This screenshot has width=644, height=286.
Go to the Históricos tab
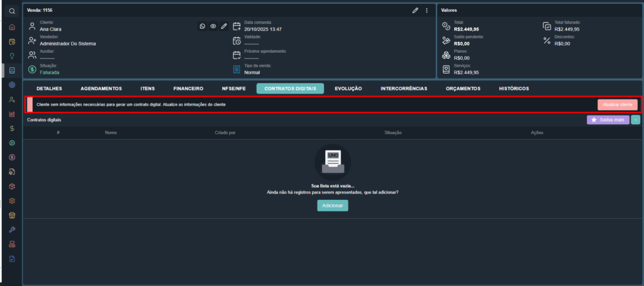tap(514, 89)
